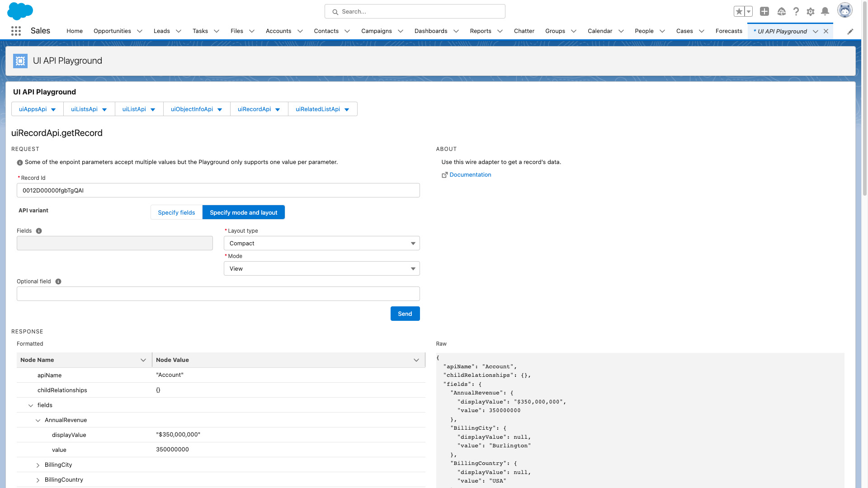Open the App Launcher grid icon
The image size is (868, 488).
(16, 31)
